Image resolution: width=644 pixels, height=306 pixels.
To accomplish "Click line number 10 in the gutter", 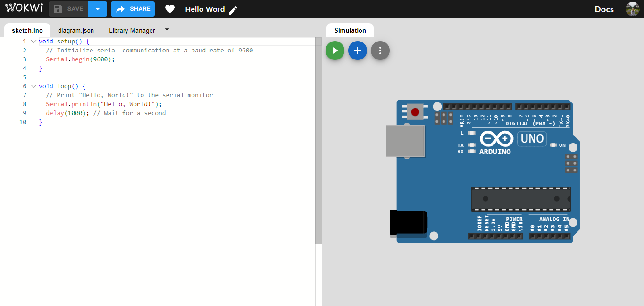I will click(x=23, y=122).
